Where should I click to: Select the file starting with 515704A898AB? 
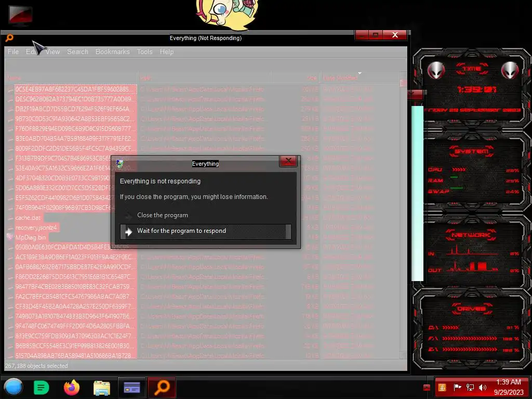pos(75,355)
